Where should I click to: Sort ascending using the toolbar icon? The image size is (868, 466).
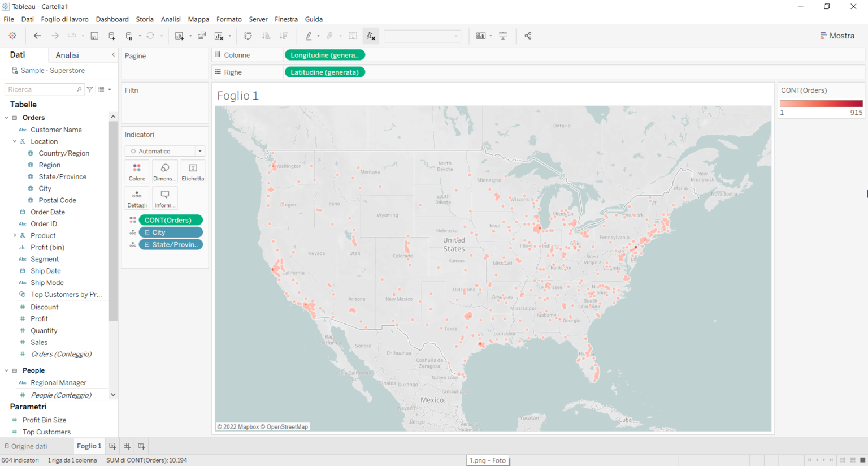click(266, 36)
